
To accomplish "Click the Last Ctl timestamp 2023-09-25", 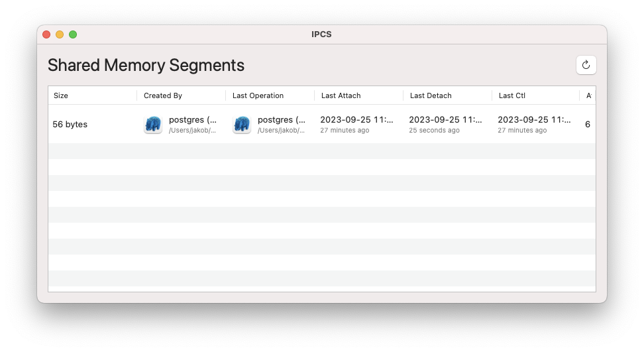I will click(534, 119).
